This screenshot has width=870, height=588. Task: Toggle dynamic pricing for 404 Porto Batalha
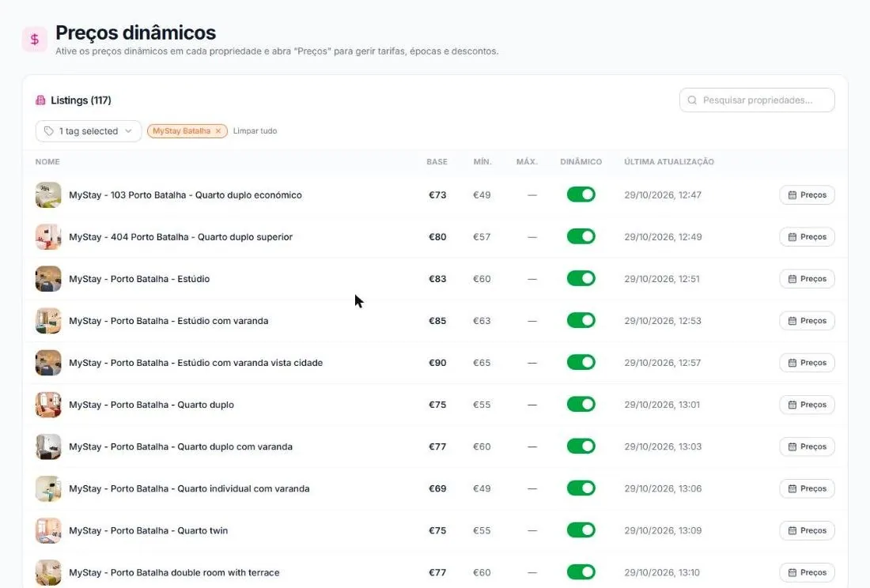pos(581,236)
